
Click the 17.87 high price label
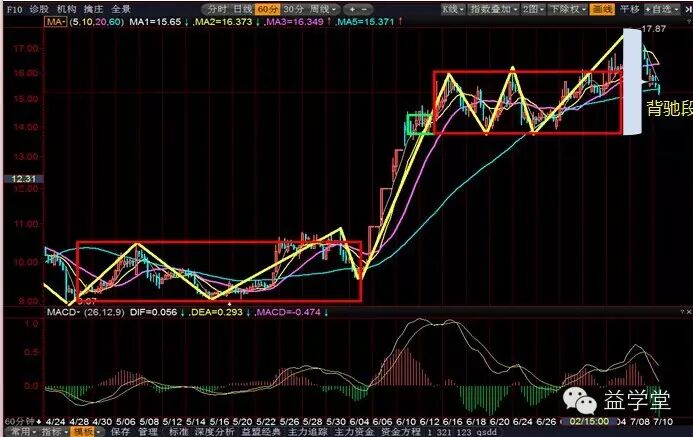(653, 29)
